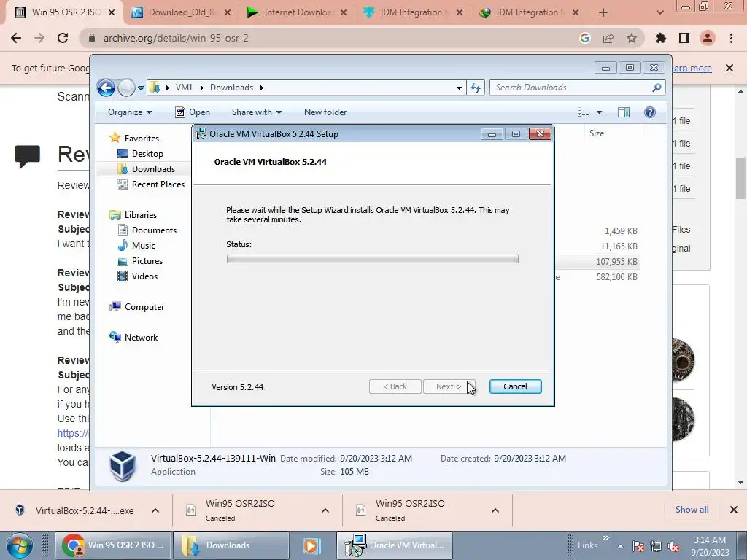Viewport: 747px width, 560px height.
Task: Open view options dropdown arrow
Action: coord(600,112)
